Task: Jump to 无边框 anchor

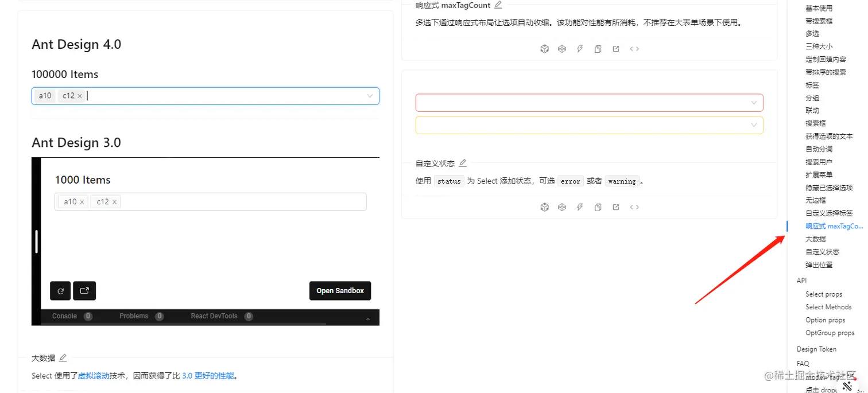Action: click(816, 200)
